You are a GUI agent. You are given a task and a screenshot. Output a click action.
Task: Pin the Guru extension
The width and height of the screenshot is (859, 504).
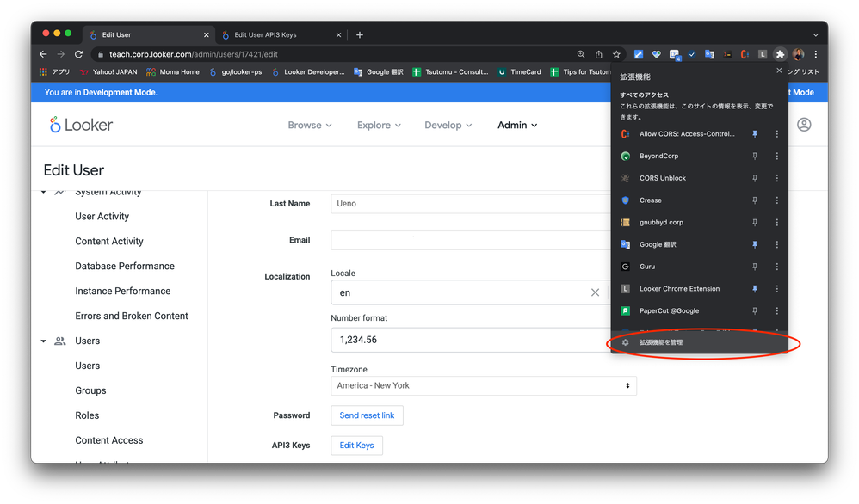(755, 267)
